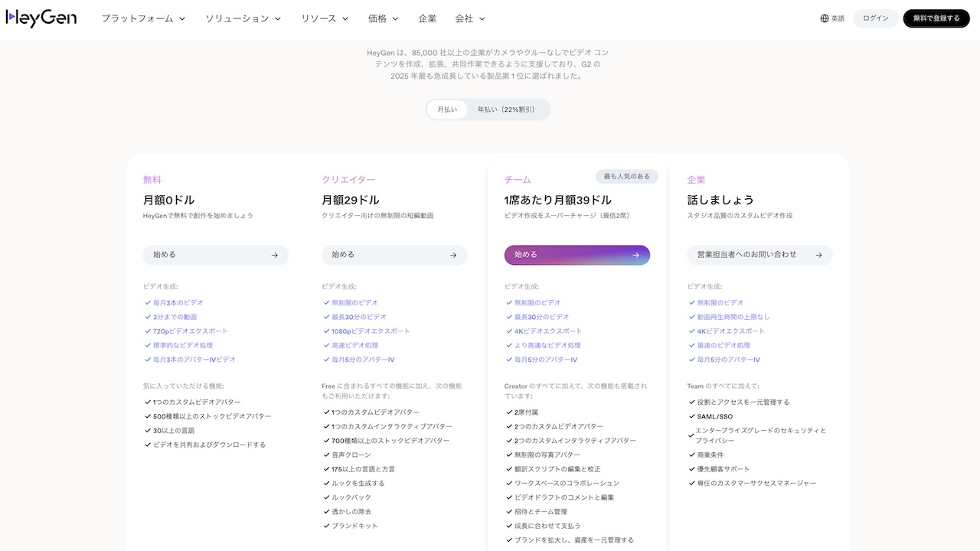Click 成長に合わせて支払う text
This screenshot has height=551, width=980.
click(x=547, y=526)
